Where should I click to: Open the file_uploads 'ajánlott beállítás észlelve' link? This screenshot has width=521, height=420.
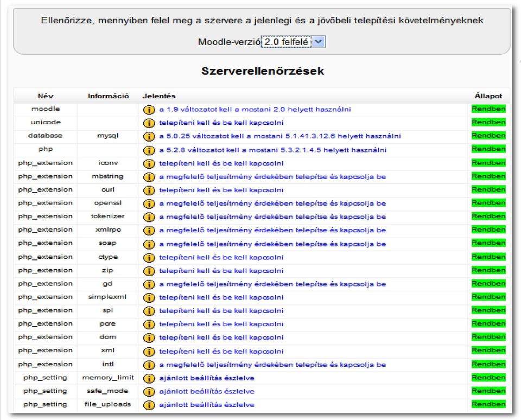[207, 404]
